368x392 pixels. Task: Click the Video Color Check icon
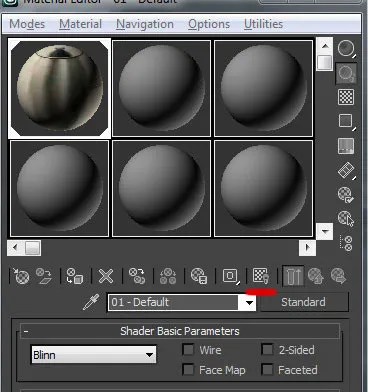pos(346,146)
